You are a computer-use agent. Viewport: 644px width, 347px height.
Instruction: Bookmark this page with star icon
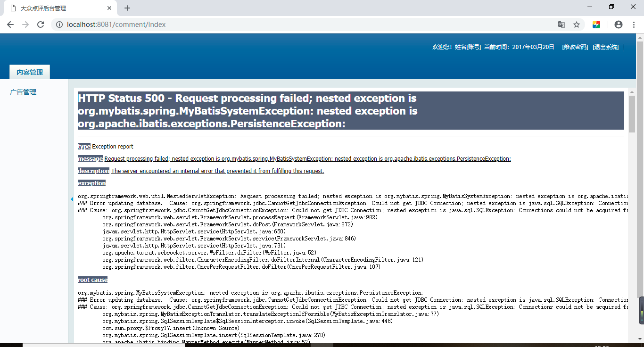click(577, 25)
